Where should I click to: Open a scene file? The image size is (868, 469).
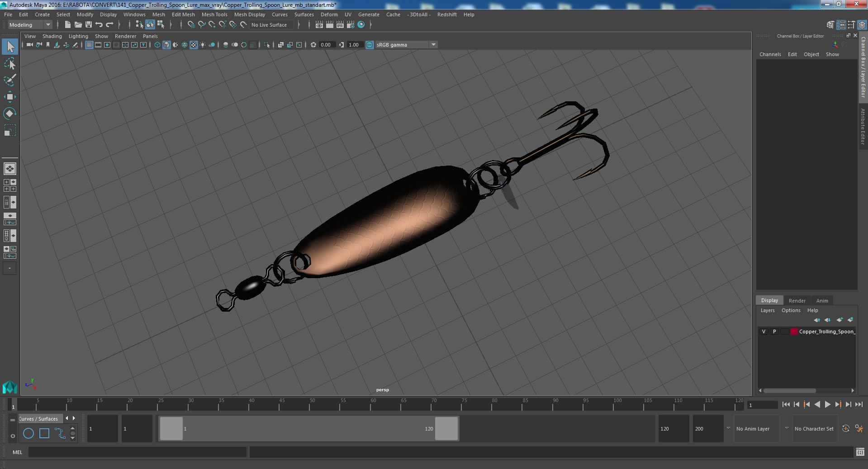coord(78,25)
